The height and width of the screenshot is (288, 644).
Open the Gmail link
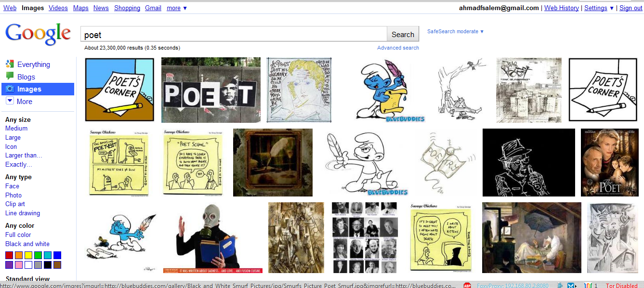pos(153,8)
